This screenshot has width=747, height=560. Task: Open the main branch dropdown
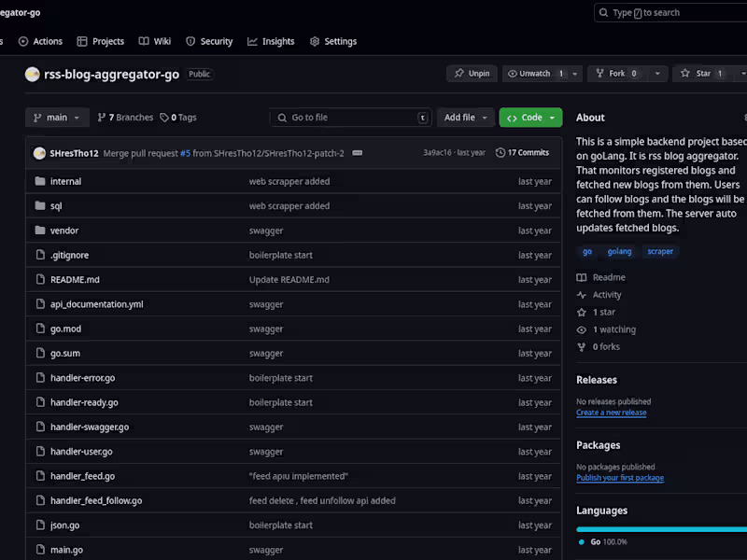tap(57, 118)
